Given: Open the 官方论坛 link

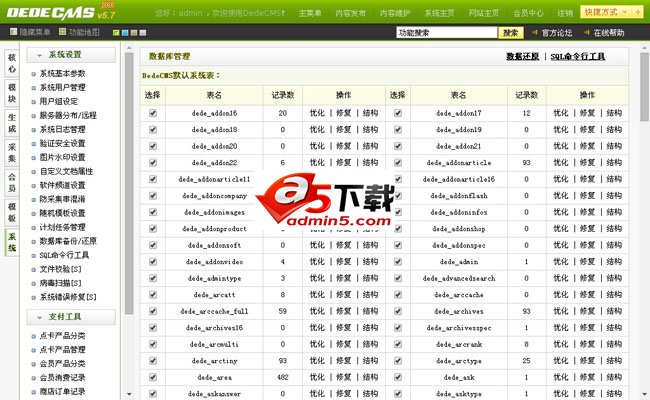Looking at the screenshot, I should [x=556, y=32].
